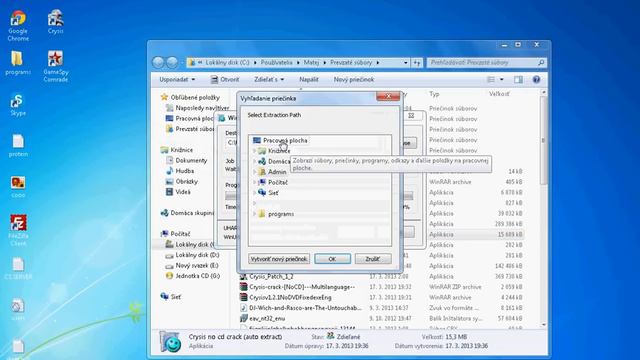Image resolution: width=640 pixels, height=360 pixels.
Task: Select the protein file on desktop
Action: (x=18, y=146)
